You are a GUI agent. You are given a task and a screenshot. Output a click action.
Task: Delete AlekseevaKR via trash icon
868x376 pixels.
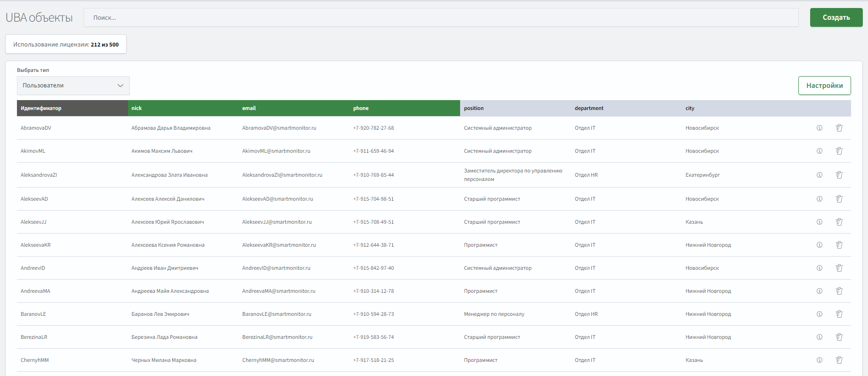click(839, 245)
